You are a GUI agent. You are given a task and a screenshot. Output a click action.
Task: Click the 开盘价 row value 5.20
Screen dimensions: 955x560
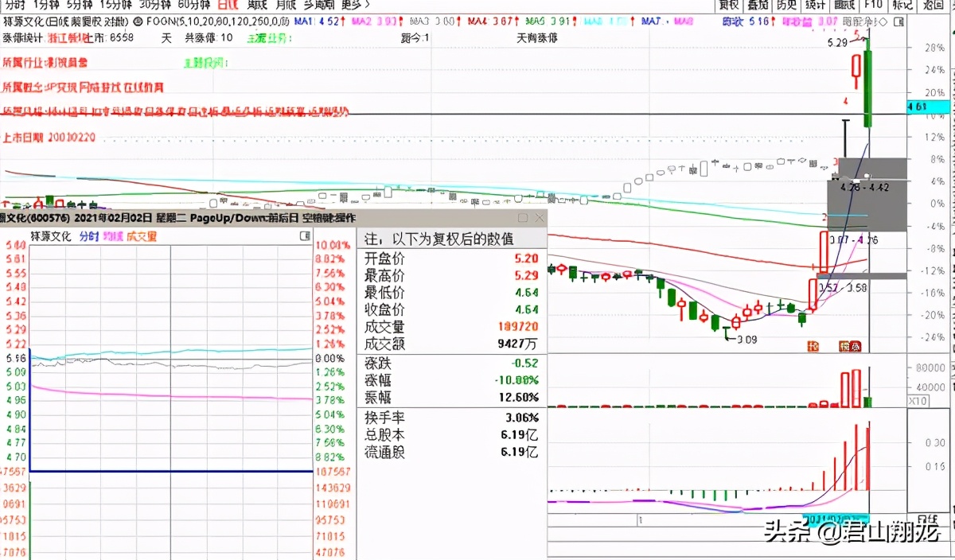point(526,259)
